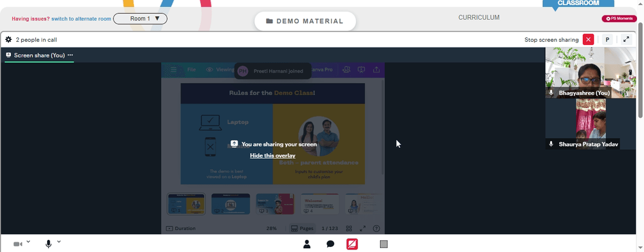Image resolution: width=644 pixels, height=252 pixels.
Task: Switch to the CURRICULUM tab
Action: [479, 17]
